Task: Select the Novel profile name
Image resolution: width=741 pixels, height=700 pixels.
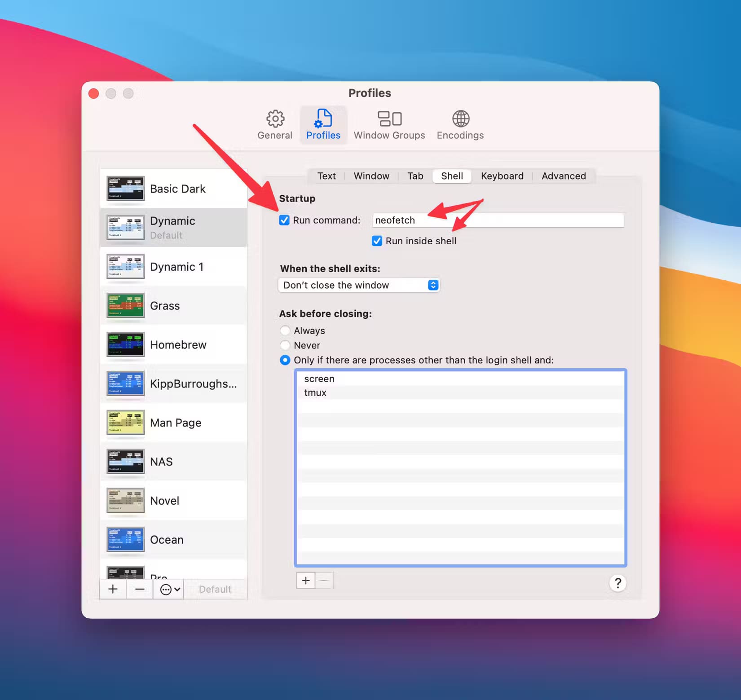Action: 164,501
